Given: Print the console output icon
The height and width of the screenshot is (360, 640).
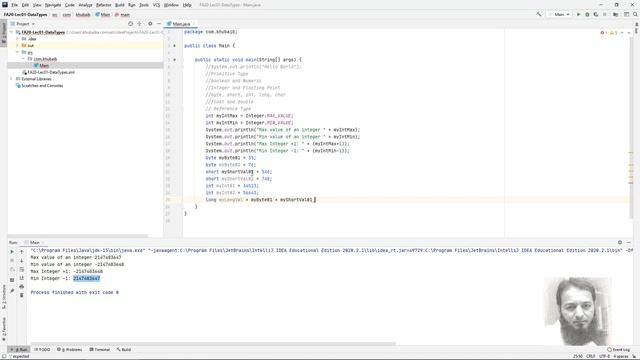Looking at the screenshot, I should [x=22, y=287].
